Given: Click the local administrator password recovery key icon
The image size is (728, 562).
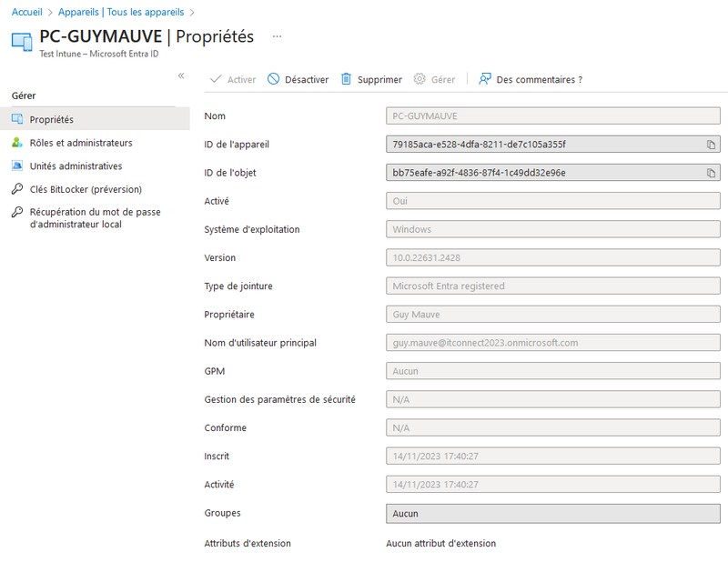Looking at the screenshot, I should tap(15, 212).
